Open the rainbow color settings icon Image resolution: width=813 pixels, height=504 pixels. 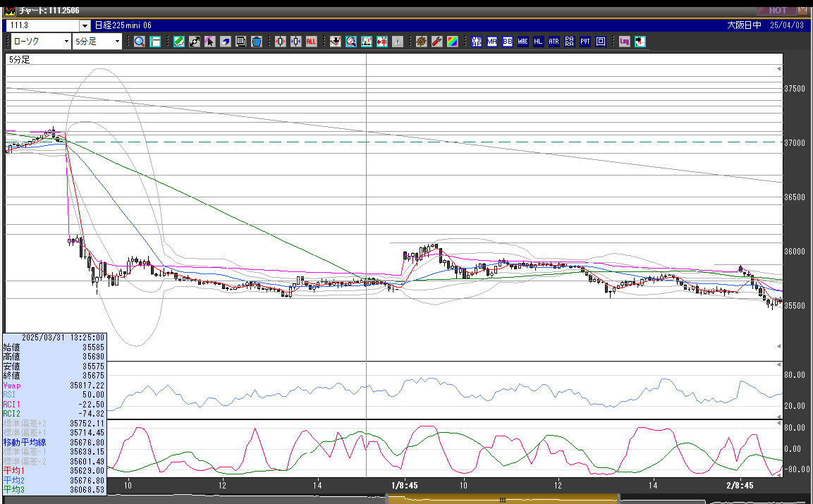453,42
